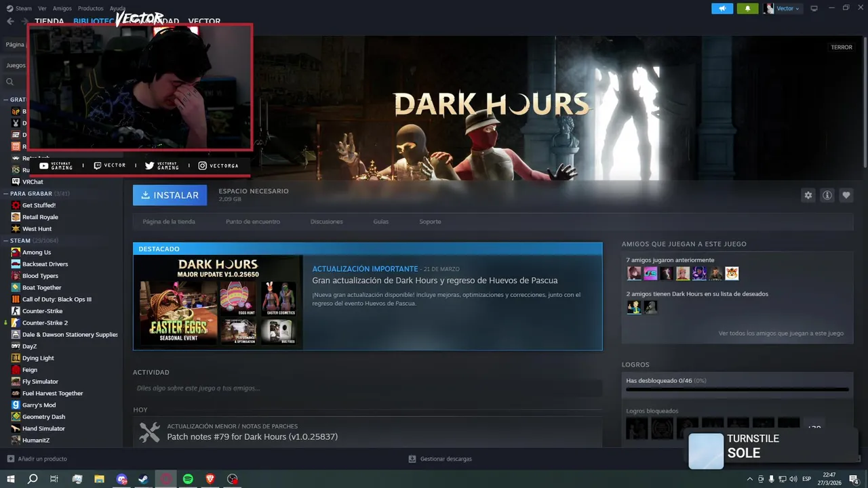The image size is (868, 488).
Task: Open the Soporte tab
Action: 430,222
